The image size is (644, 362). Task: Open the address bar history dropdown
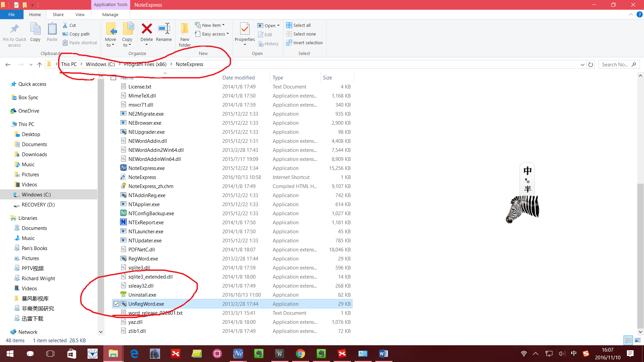583,65
